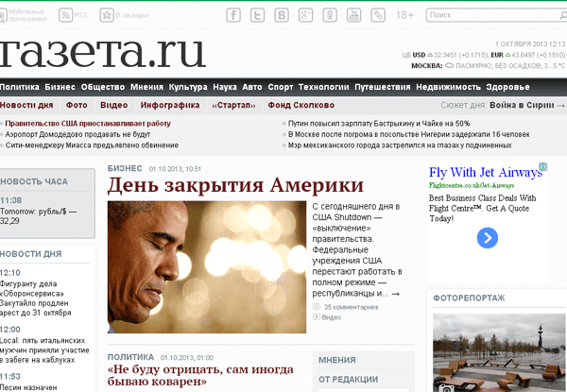567x392 pixels.
Task: Open the Мнения menu section
Action: [146, 87]
